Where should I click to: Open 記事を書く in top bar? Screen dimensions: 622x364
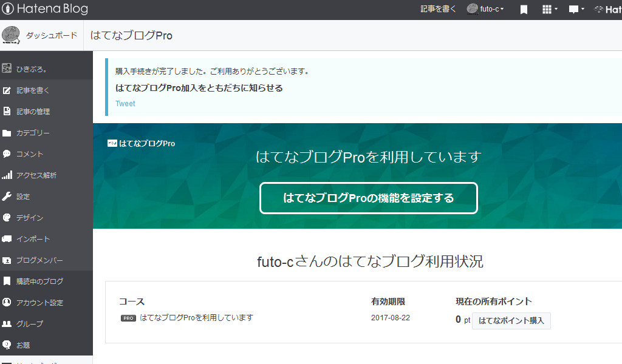[438, 8]
